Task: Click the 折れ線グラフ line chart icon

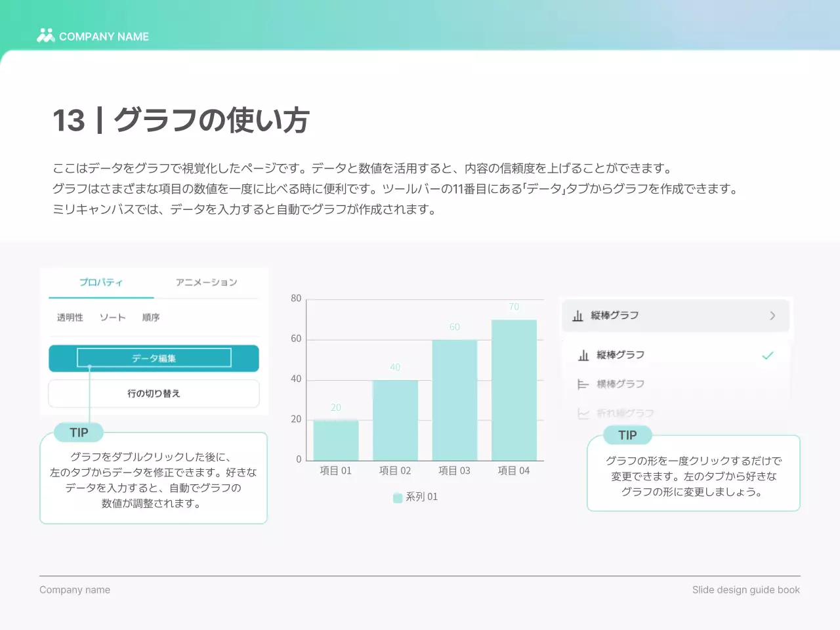Action: (583, 413)
